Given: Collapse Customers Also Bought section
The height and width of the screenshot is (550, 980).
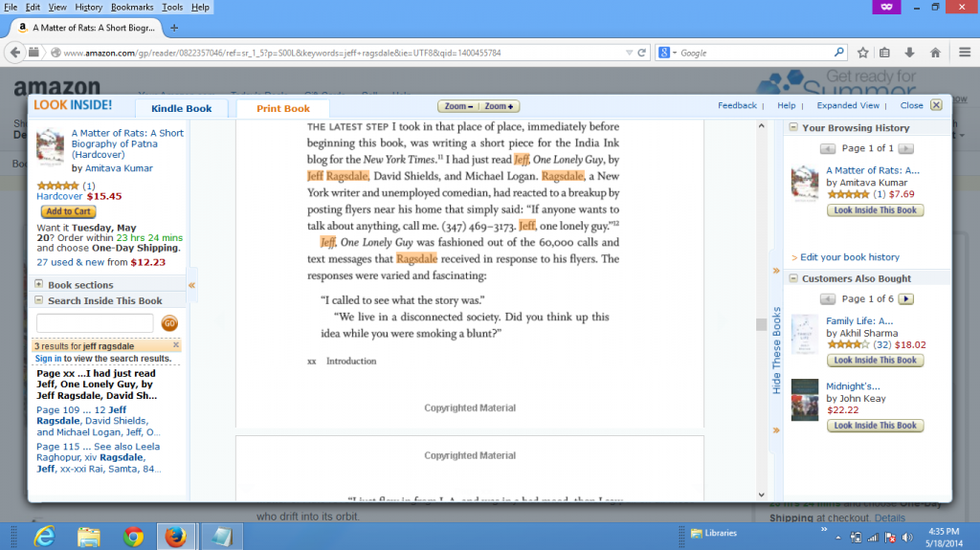Looking at the screenshot, I should [x=792, y=278].
